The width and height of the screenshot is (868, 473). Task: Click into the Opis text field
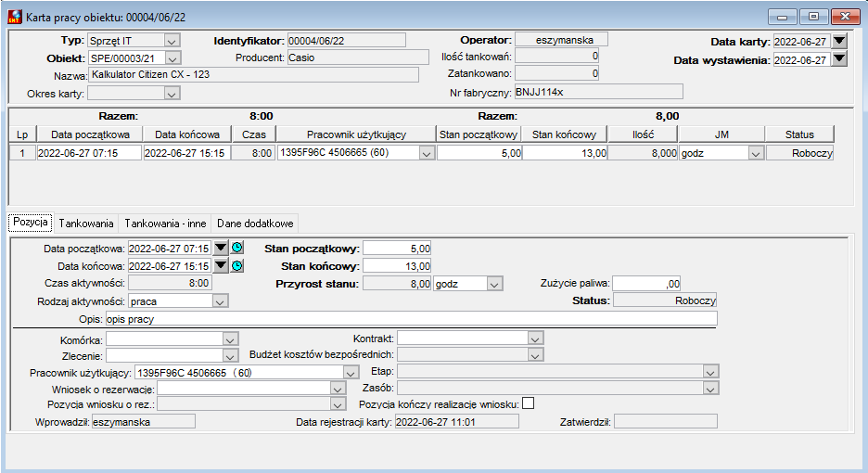412,319
